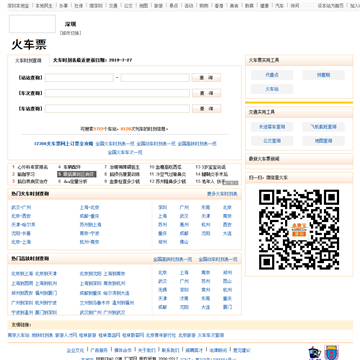Viewport: 360px width, 360px height.
Task: Click the 长途客车查询 button
Action: click(272, 127)
